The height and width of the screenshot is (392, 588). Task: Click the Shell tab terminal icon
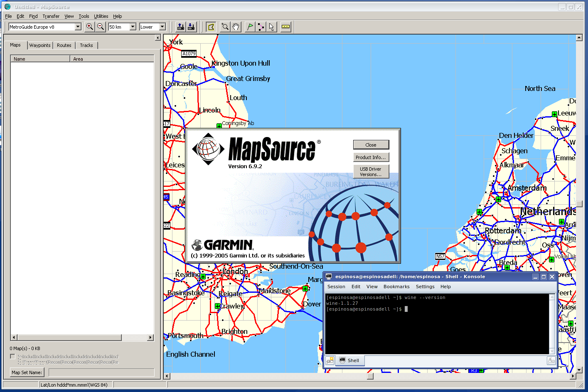[342, 360]
